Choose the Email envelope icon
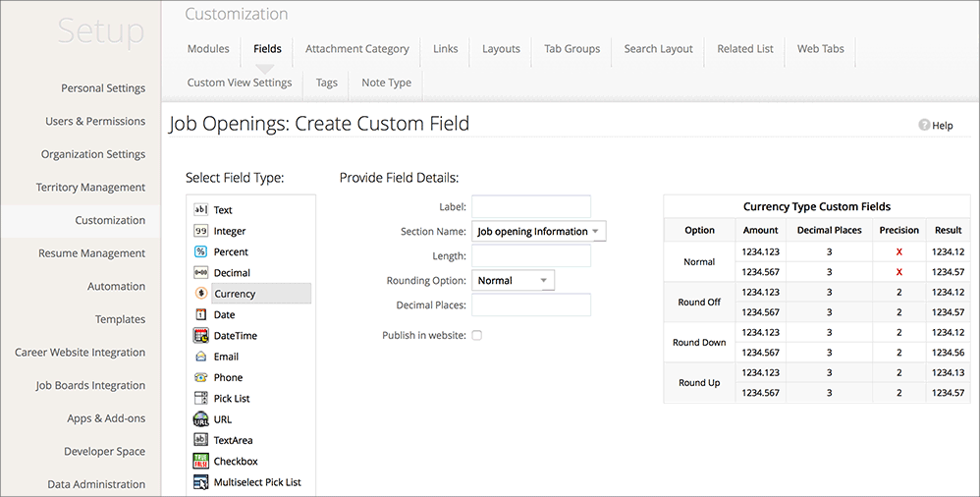Image resolution: width=980 pixels, height=497 pixels. (200, 357)
